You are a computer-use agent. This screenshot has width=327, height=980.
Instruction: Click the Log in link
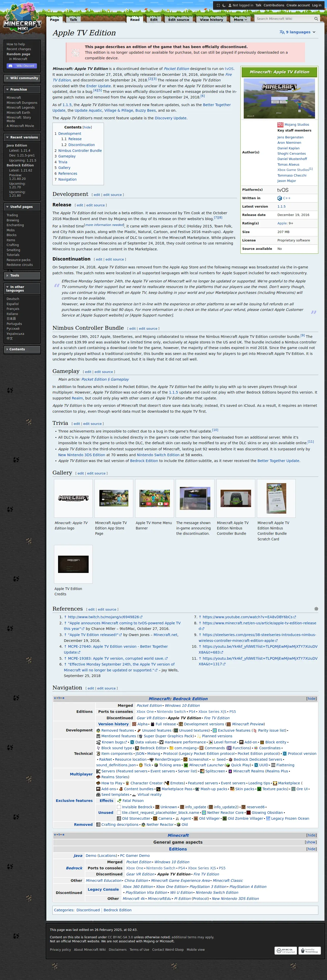click(317, 5)
